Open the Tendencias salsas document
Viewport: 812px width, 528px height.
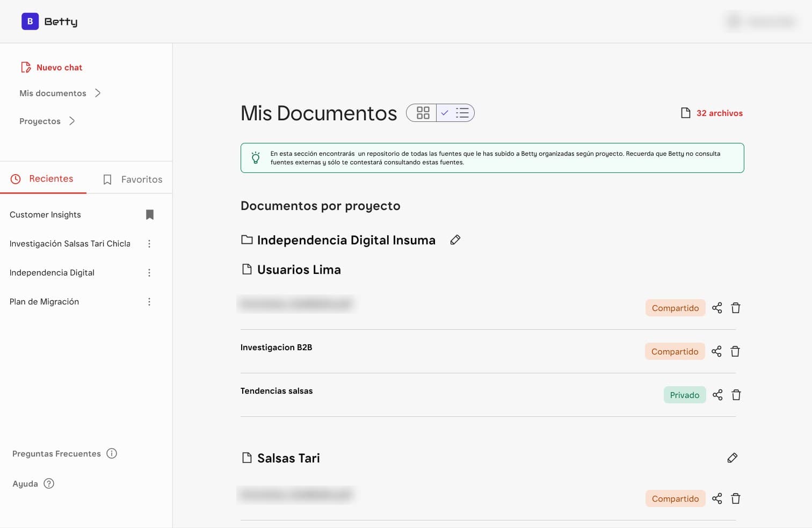click(x=277, y=391)
